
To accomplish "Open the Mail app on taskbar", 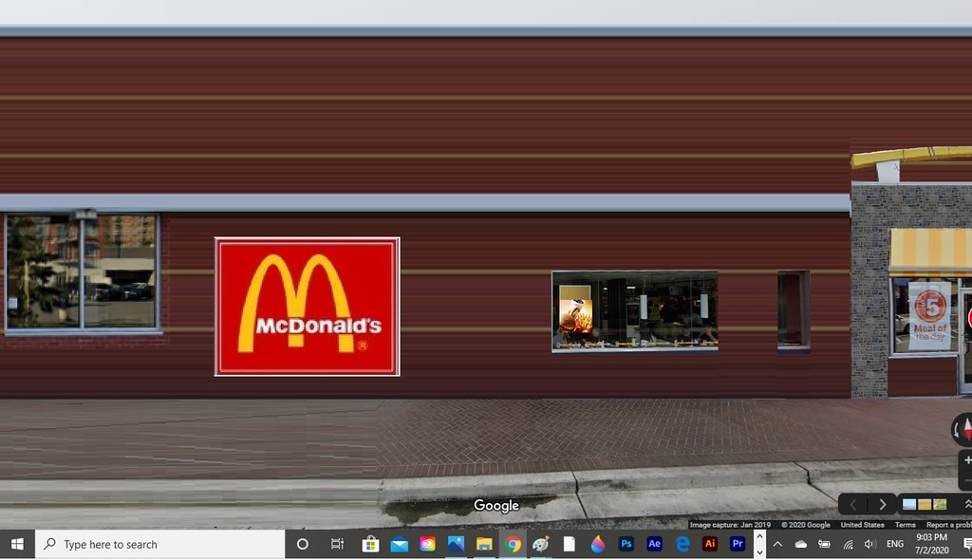I will click(400, 544).
